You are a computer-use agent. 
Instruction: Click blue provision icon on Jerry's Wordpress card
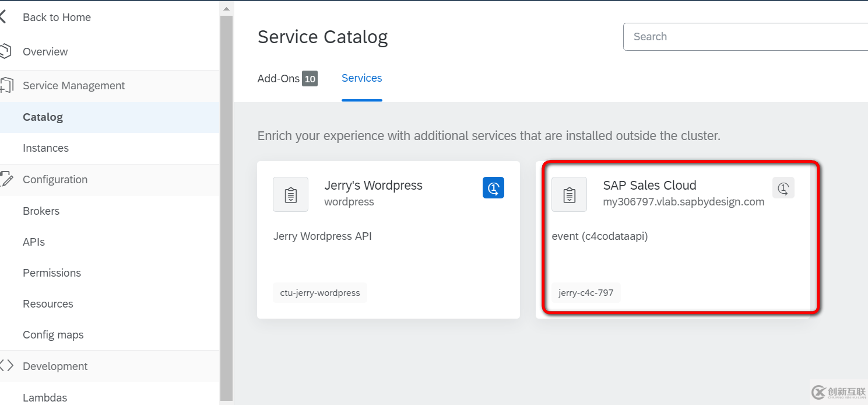pos(493,187)
